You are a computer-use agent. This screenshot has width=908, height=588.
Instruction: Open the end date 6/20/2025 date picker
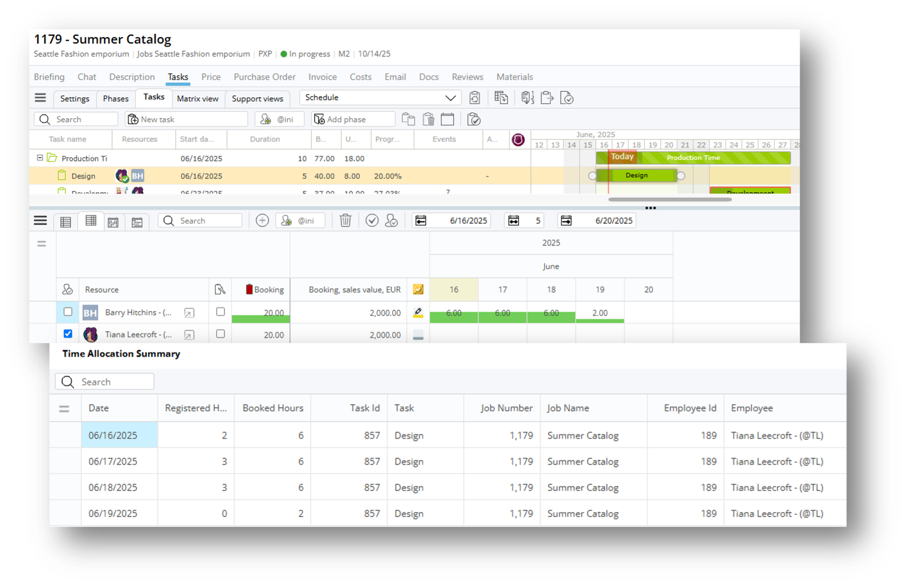pyautogui.click(x=566, y=221)
